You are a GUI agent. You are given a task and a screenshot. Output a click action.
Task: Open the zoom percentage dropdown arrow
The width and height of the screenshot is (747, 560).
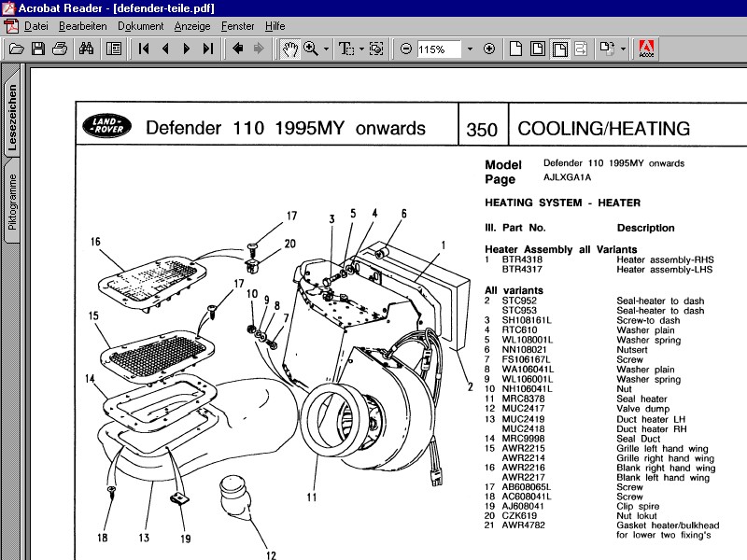click(470, 49)
